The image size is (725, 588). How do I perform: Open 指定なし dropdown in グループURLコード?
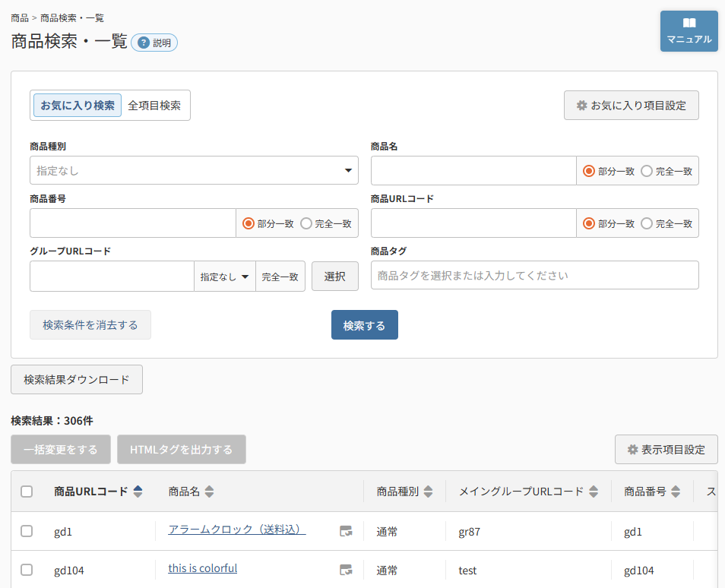[x=225, y=277]
